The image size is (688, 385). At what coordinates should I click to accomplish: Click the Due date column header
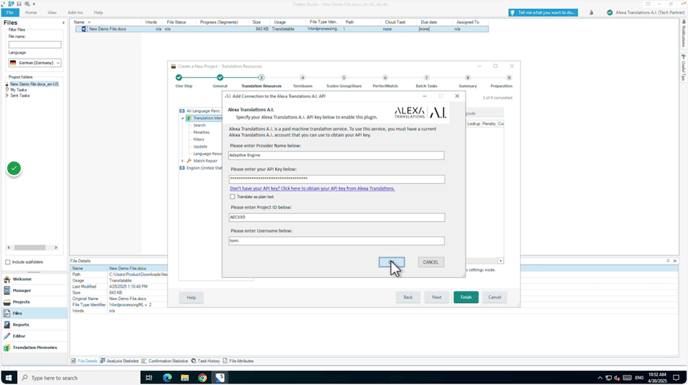point(429,22)
